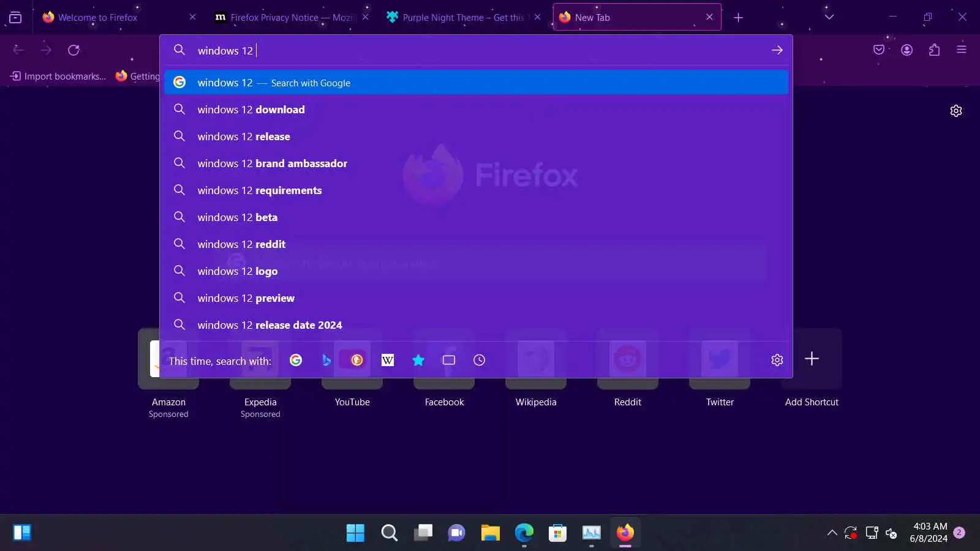Viewport: 980px width, 551px height.
Task: Open the Facebook shortcut
Action: point(444,369)
